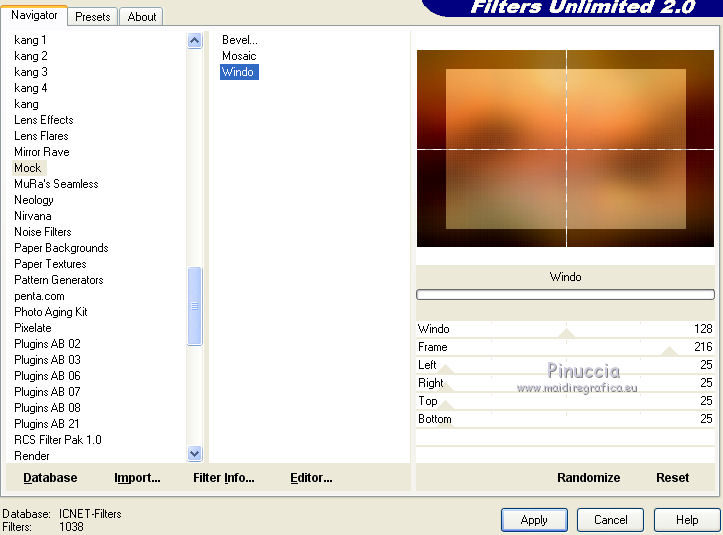
Task: Select the kang 2 category
Action: [x=30, y=56]
